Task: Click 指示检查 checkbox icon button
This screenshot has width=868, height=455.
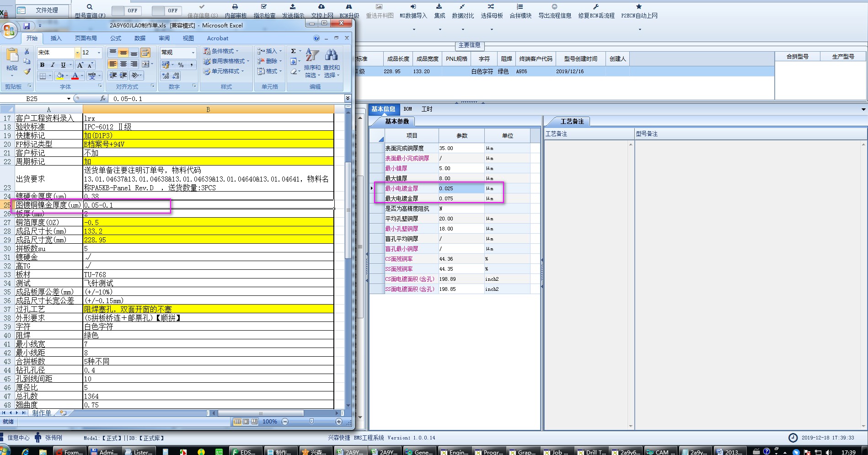Action: coord(264,11)
